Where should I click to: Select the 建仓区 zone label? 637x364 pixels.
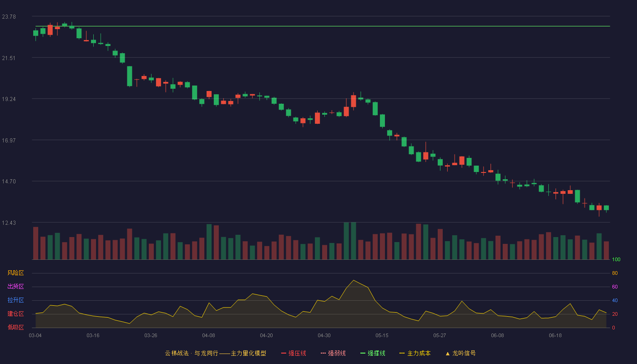(x=15, y=314)
